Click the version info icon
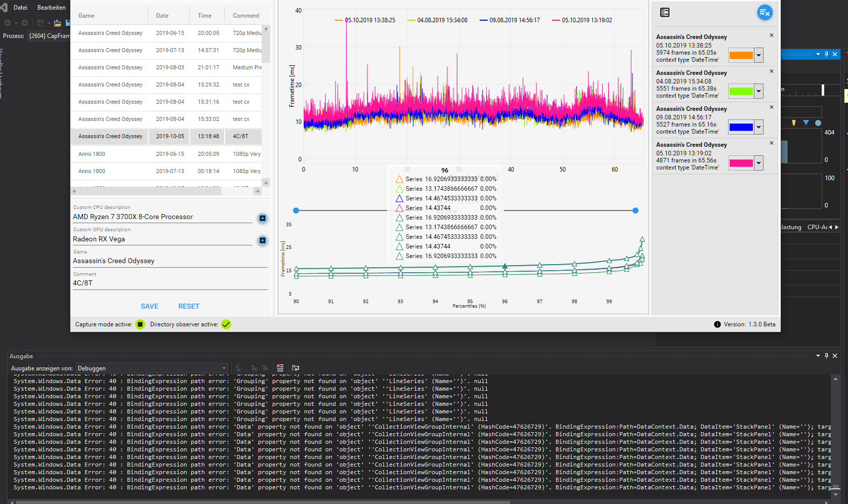The image size is (848, 504). 717,324
